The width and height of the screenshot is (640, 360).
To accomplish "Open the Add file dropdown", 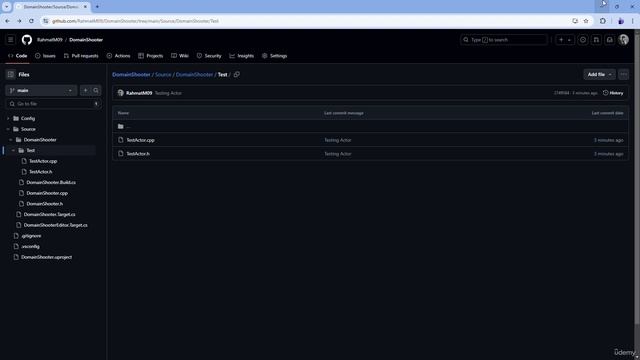I will click(599, 74).
